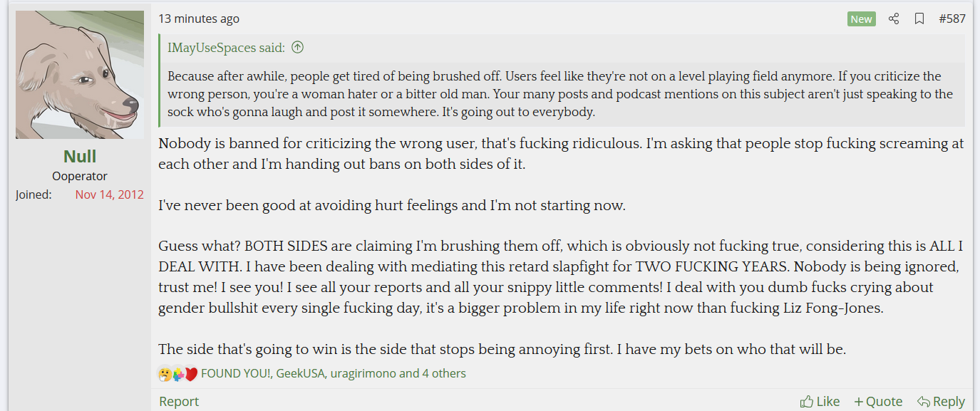Quote this post with +Quote

[878, 402]
